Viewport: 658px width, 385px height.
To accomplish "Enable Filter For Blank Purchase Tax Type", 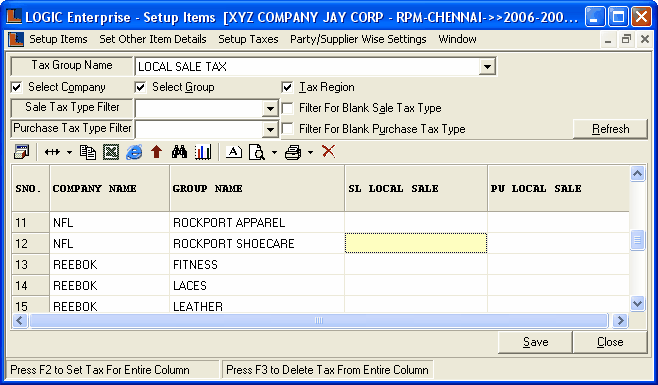I will click(x=287, y=129).
